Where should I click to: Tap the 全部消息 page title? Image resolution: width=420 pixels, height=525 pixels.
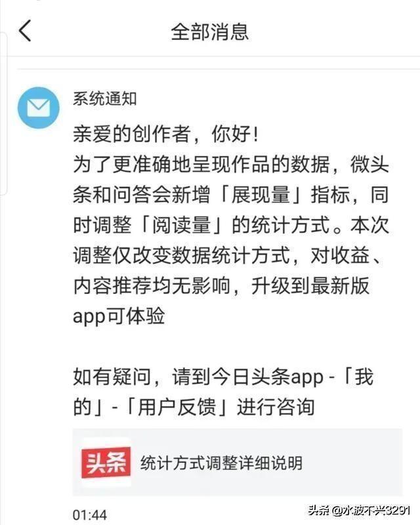210,32
